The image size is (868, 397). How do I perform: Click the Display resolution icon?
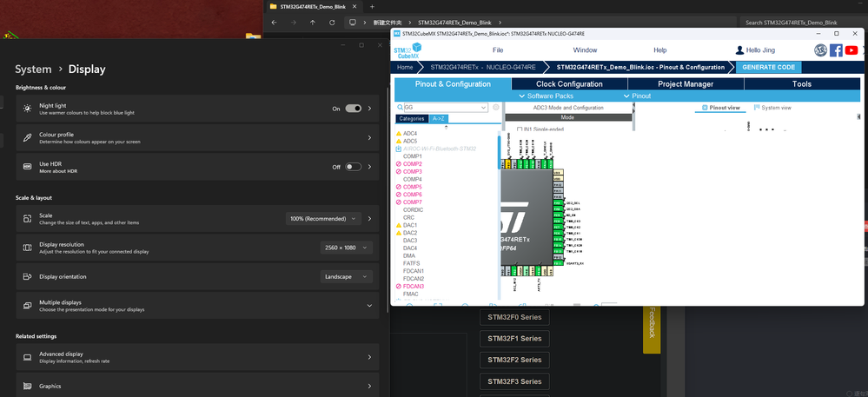27,248
